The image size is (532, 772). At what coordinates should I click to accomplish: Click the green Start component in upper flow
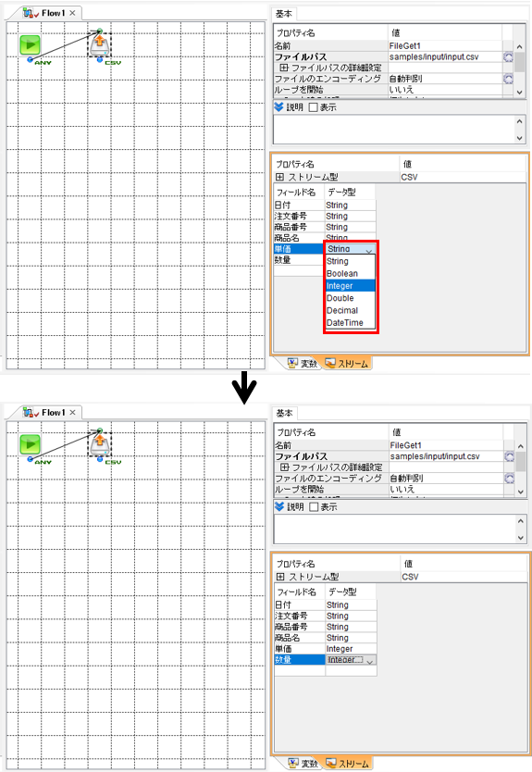[30, 44]
